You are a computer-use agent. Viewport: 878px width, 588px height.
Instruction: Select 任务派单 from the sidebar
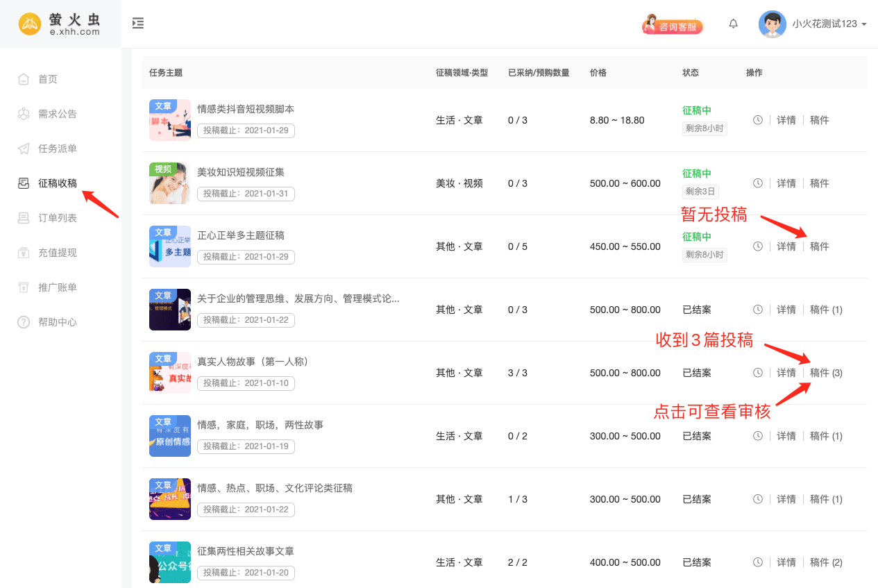point(57,149)
